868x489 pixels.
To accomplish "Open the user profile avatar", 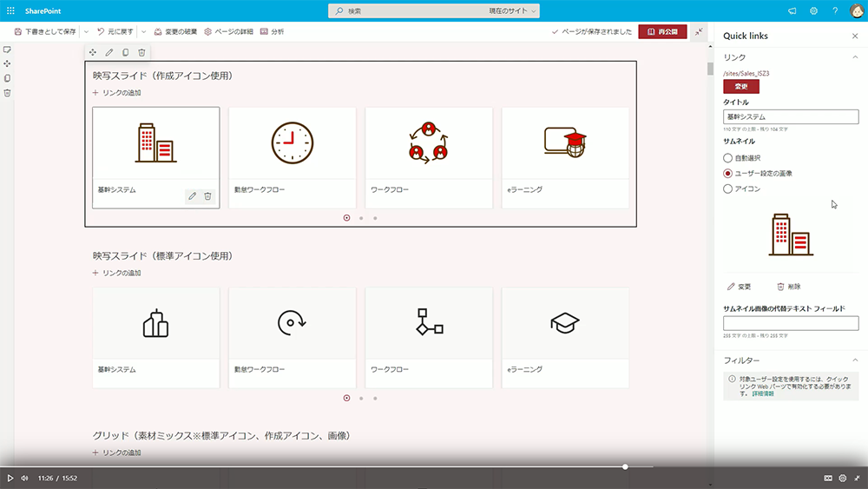I will coord(857,10).
